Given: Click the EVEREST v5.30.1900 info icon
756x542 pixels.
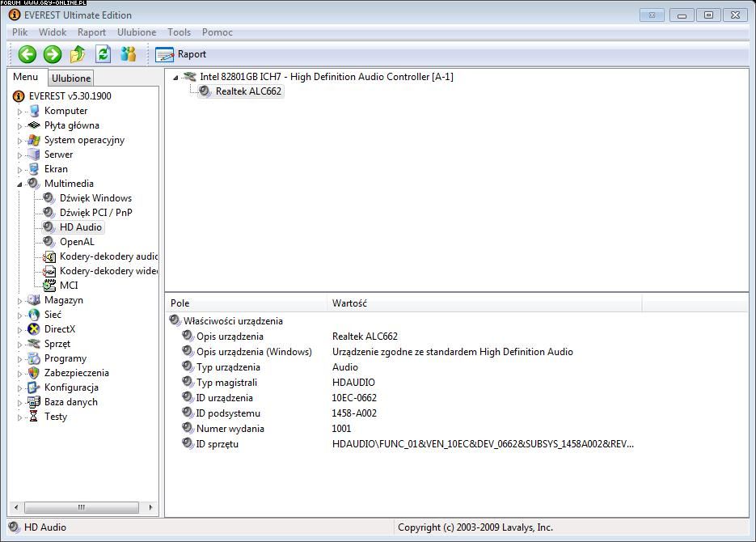Looking at the screenshot, I should tap(19, 96).
